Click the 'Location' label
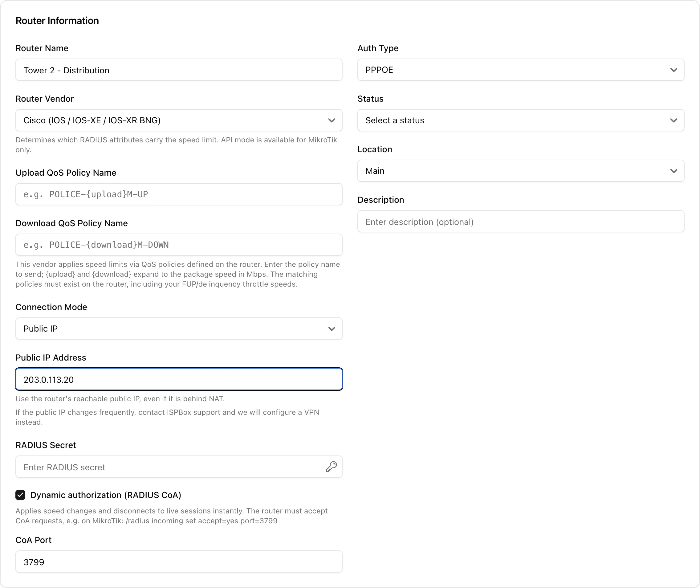Screen dimensions: 700x588 [x=375, y=149]
